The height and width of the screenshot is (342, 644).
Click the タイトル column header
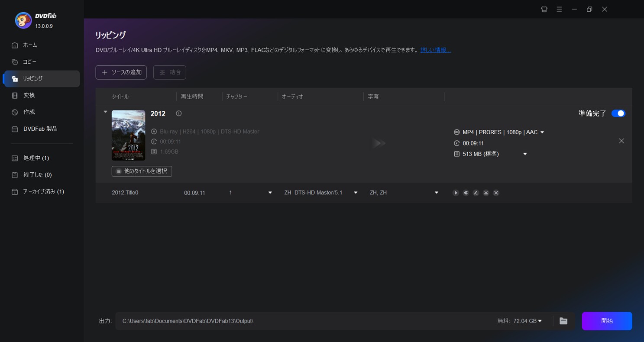[120, 97]
